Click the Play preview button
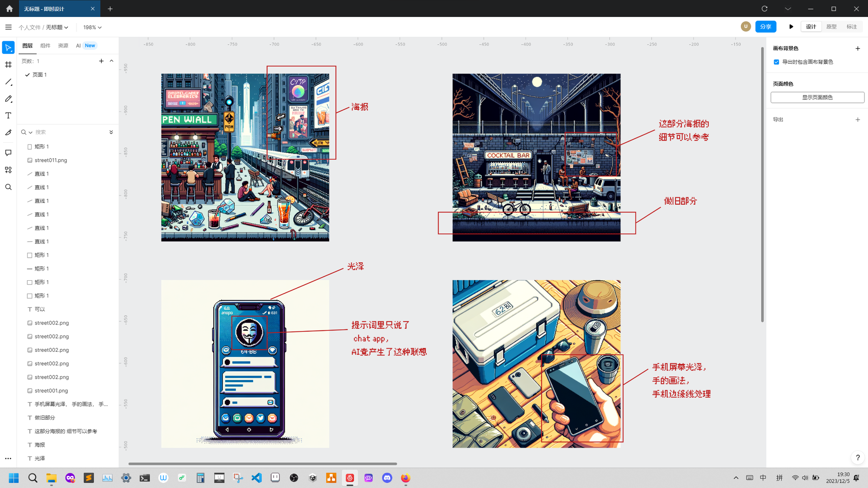Screen dimensions: 868x488 point(791,27)
